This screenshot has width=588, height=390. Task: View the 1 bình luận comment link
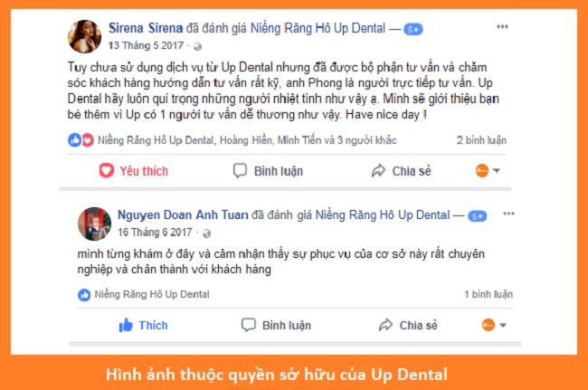[x=488, y=294]
